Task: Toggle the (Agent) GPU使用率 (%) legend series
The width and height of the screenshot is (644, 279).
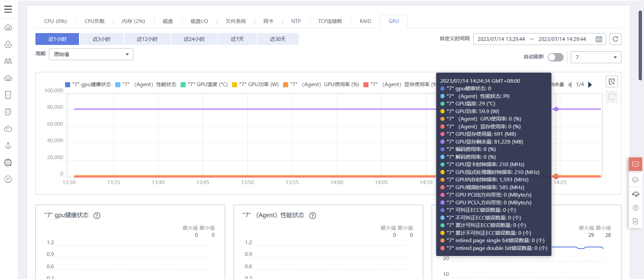Action: click(321, 84)
